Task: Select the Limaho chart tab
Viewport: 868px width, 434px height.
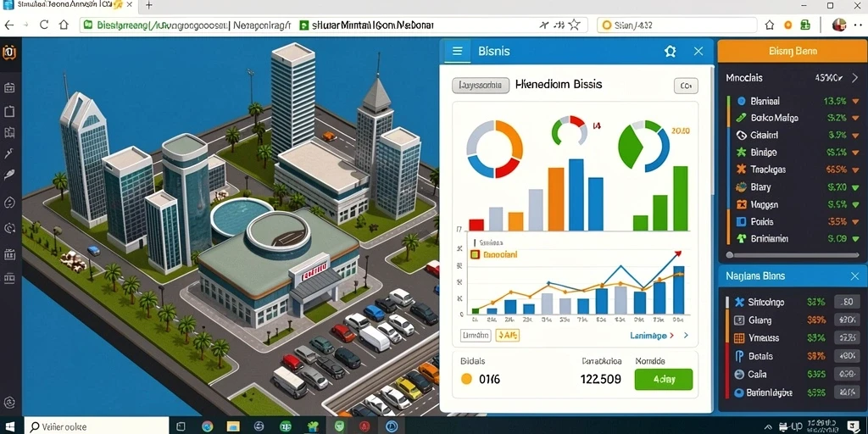Action: (476, 335)
